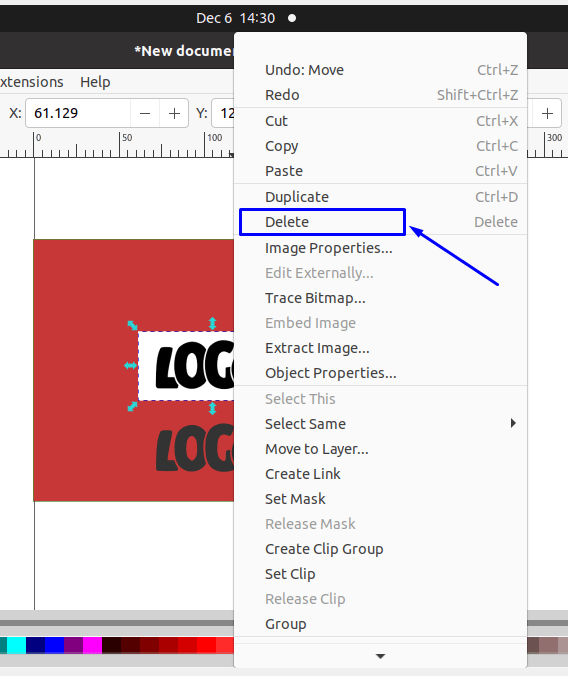Pick the cyan palette swatch
This screenshot has width=568, height=676.
click(16, 645)
